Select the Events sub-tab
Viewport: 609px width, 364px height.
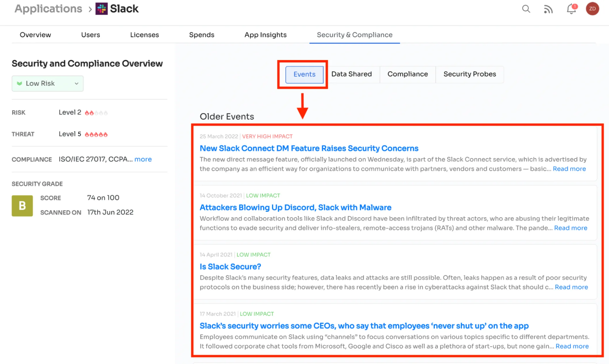click(x=304, y=74)
